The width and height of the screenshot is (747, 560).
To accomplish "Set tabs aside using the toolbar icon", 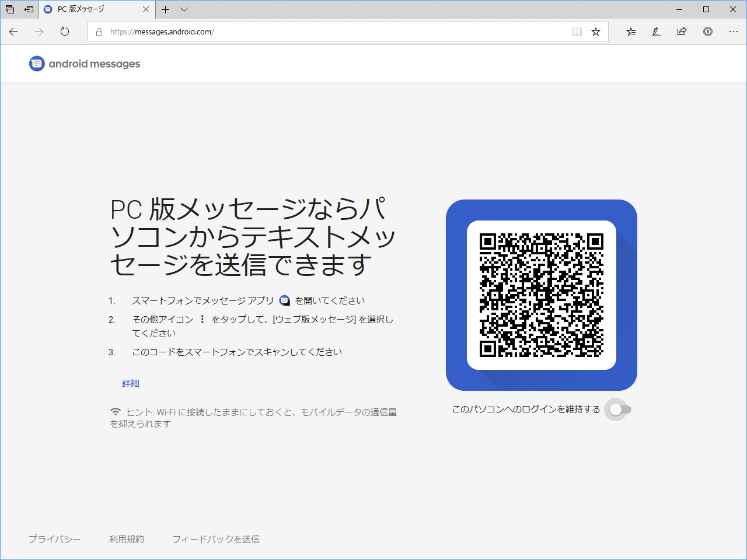I will 29,9.
